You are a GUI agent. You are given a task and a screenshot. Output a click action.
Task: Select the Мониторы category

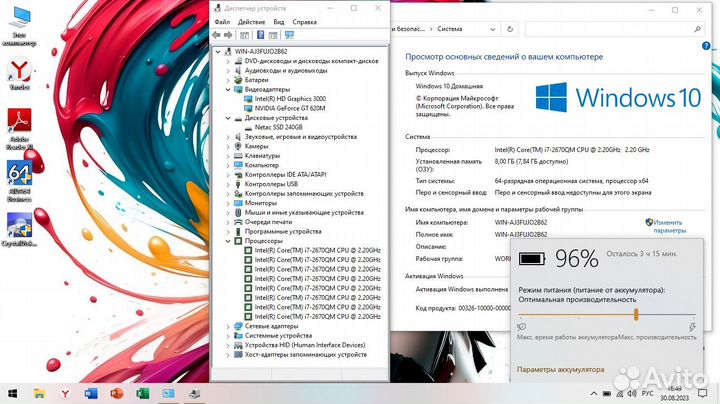(260, 203)
